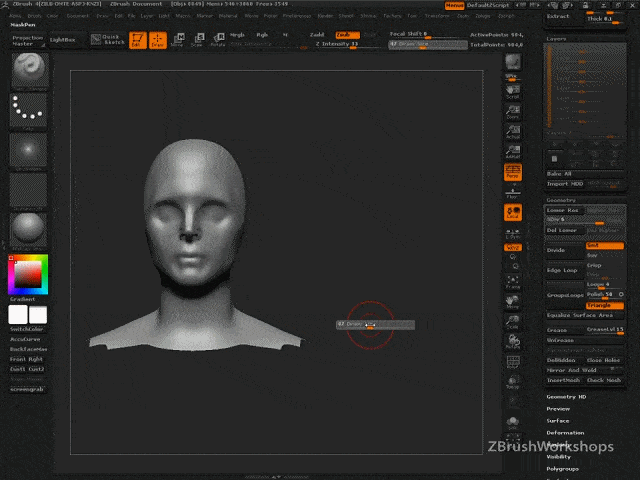Viewport: 640px width, 480px height.
Task: Open the current brush thumbnail
Action: click(27, 70)
